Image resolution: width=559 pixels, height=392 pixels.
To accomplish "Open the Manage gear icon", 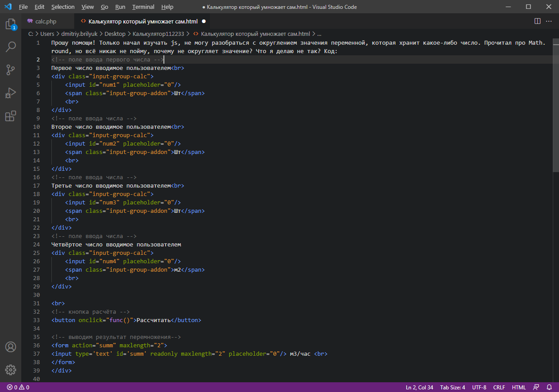I will pos(11,369).
